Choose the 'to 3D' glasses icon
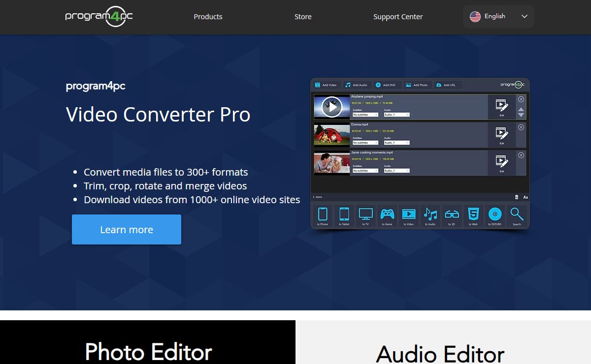 (452, 215)
